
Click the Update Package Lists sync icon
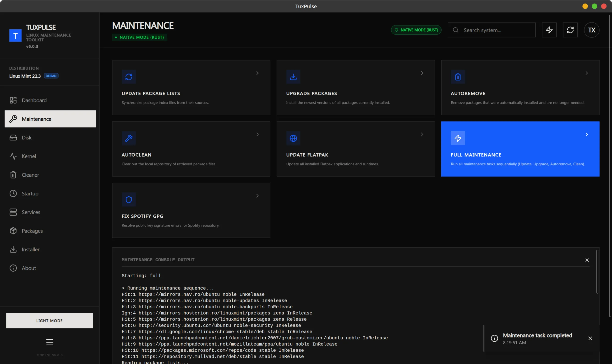129,77
